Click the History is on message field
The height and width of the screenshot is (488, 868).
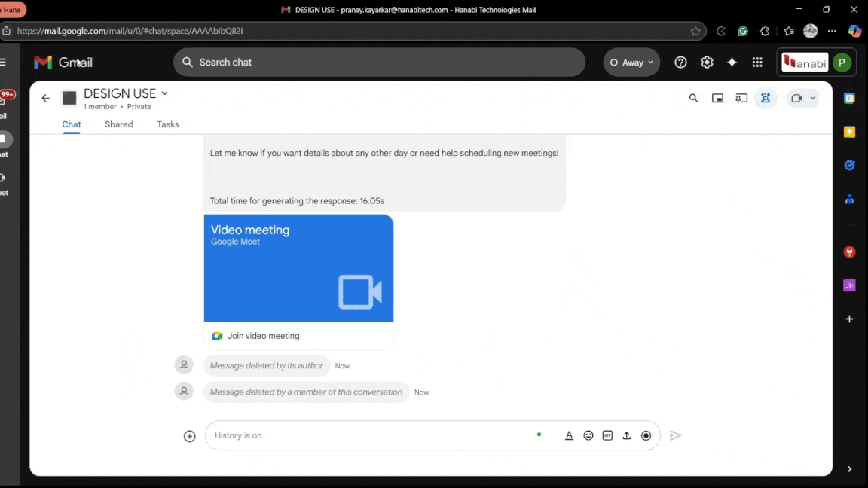369,435
